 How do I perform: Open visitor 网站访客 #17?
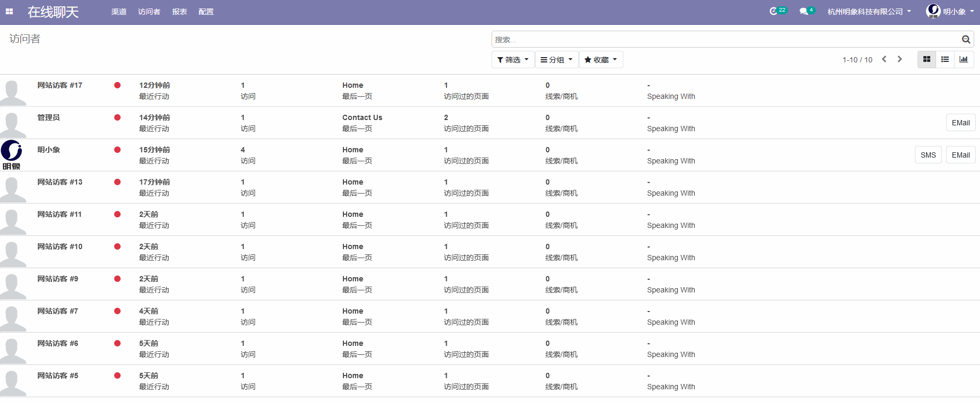click(60, 85)
